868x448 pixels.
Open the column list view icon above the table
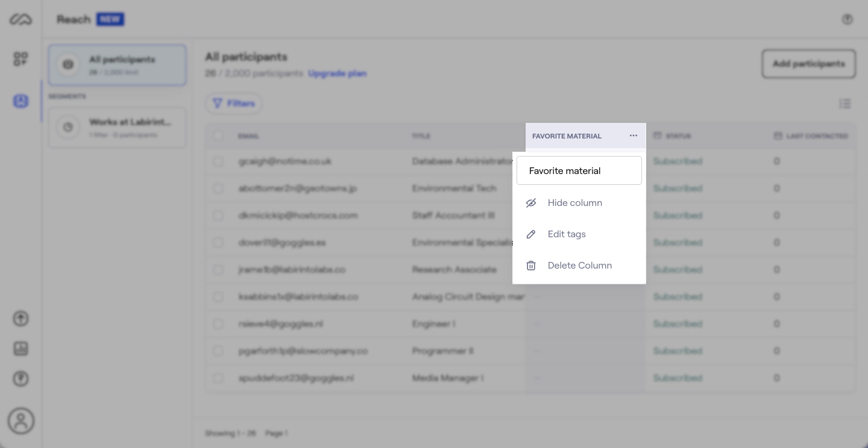[845, 104]
